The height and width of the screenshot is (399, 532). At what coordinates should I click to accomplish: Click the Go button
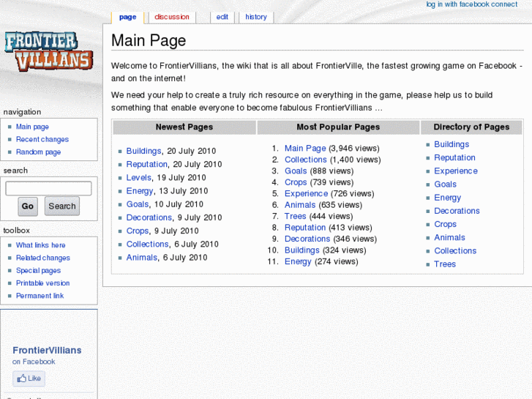point(28,206)
